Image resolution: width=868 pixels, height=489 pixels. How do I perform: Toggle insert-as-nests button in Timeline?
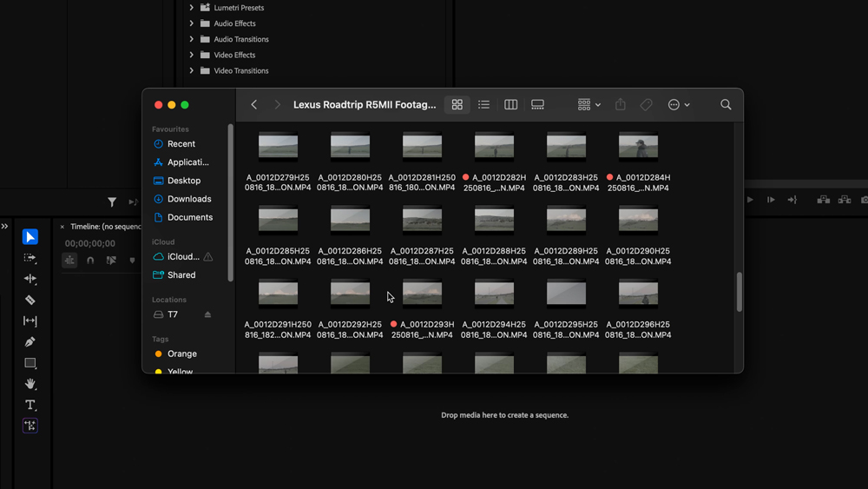click(69, 260)
